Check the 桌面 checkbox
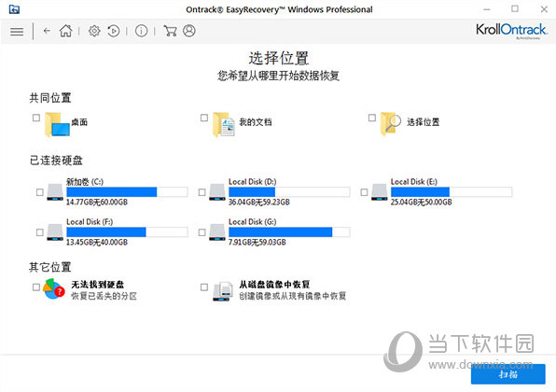The width and height of the screenshot is (556, 392). tap(36, 118)
